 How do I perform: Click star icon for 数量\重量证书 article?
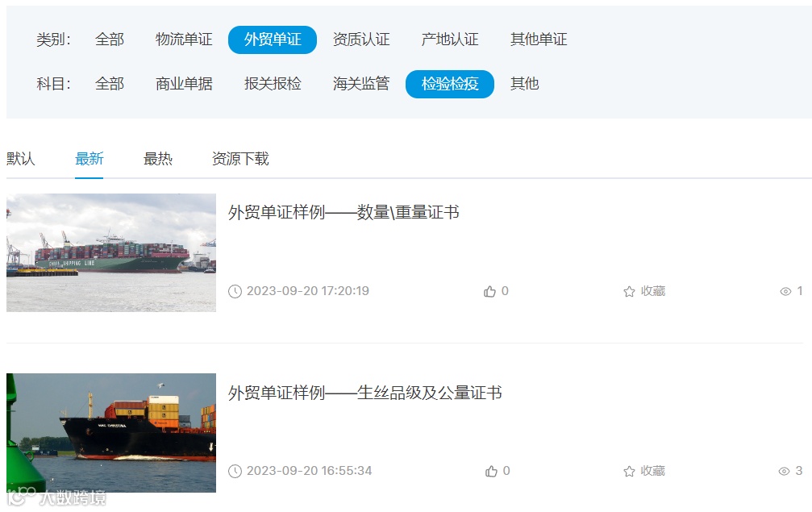(629, 291)
